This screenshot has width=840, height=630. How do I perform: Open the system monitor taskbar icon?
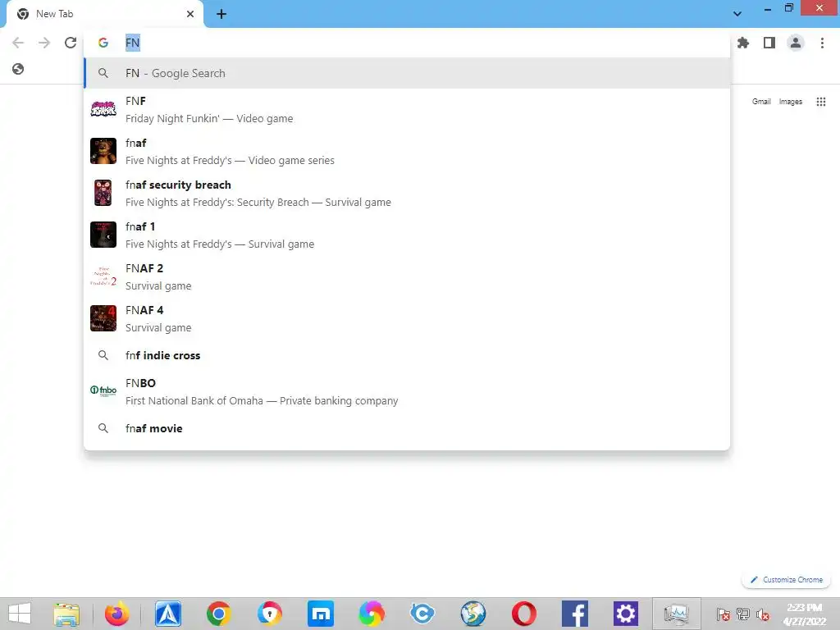coord(676,614)
